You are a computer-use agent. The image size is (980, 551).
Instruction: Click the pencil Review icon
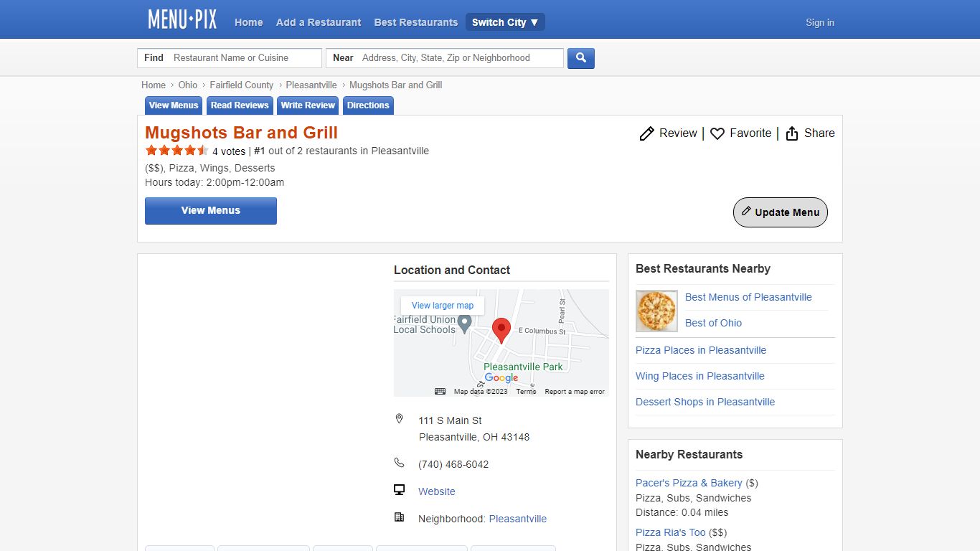(646, 133)
